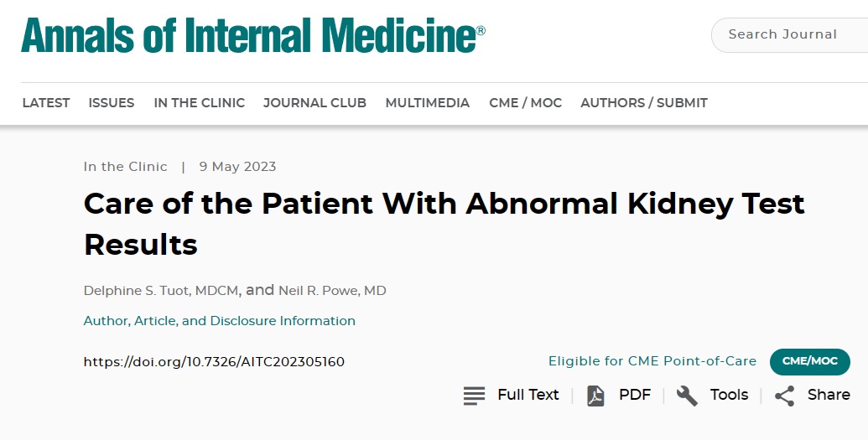Click the Tools wrench icon

point(687,396)
